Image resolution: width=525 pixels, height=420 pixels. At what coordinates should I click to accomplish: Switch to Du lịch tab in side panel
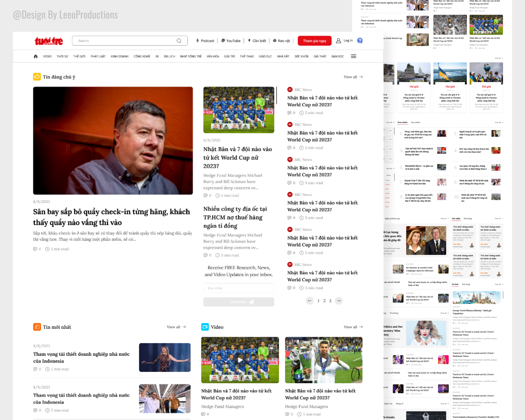point(455,284)
